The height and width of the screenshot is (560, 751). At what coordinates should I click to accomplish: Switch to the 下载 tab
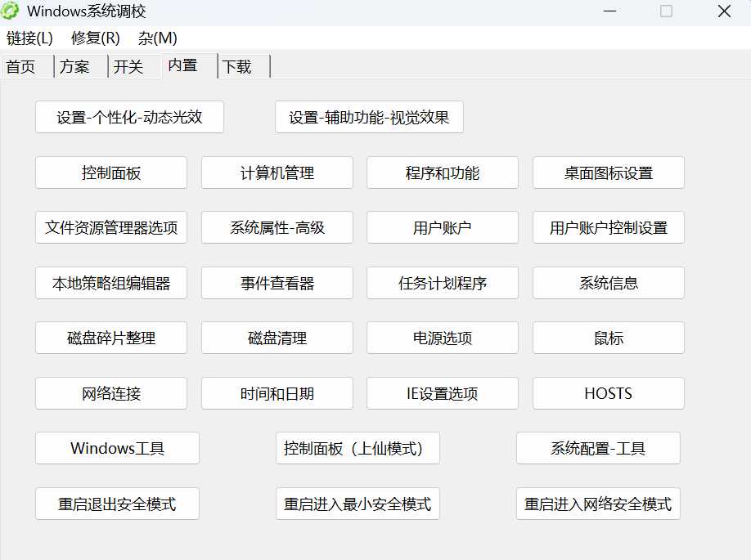point(245,66)
